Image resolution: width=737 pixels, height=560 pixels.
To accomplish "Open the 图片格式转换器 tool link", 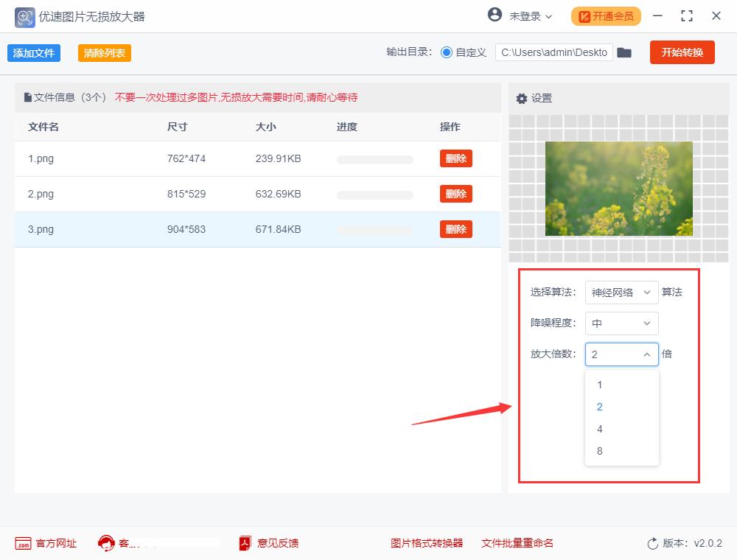I will (x=425, y=543).
